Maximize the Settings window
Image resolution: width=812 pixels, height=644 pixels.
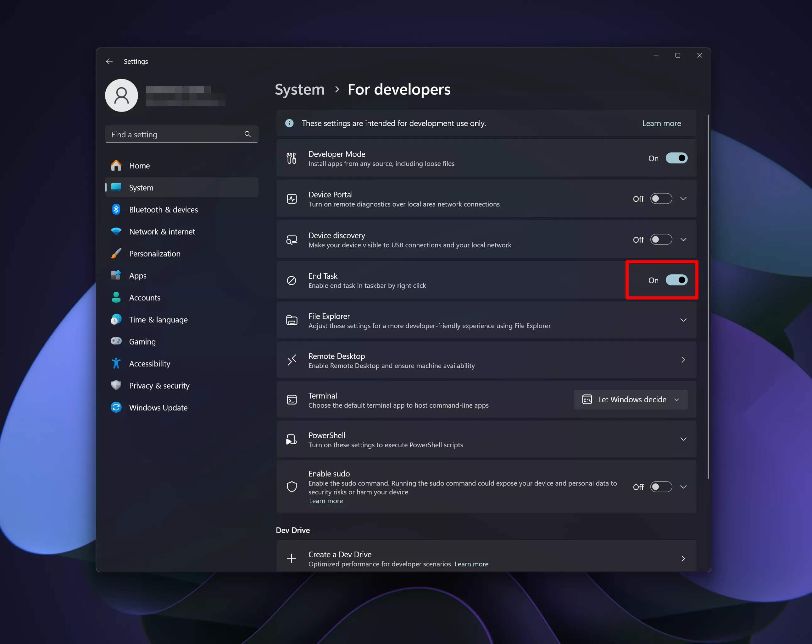[677, 55]
